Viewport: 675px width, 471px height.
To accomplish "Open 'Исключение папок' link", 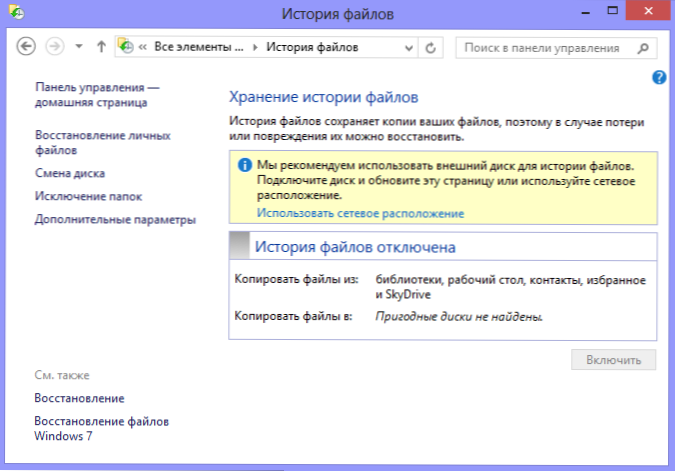I will coord(88,196).
